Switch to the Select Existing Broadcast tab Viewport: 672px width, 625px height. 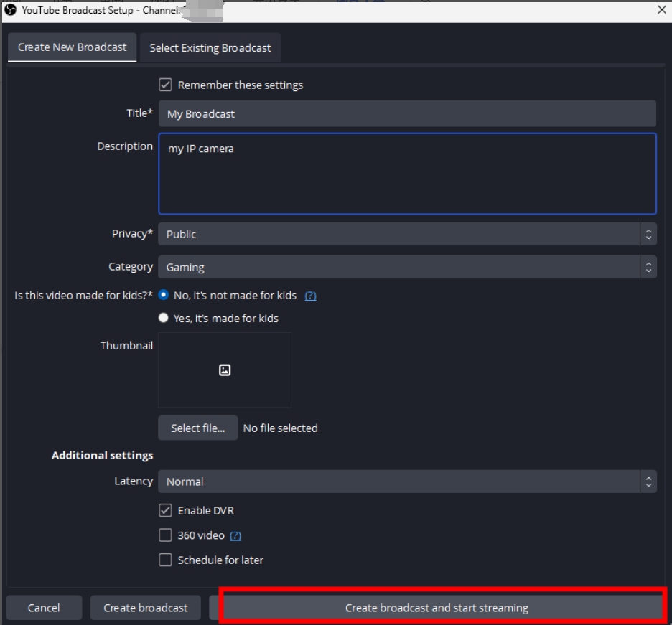coord(210,48)
